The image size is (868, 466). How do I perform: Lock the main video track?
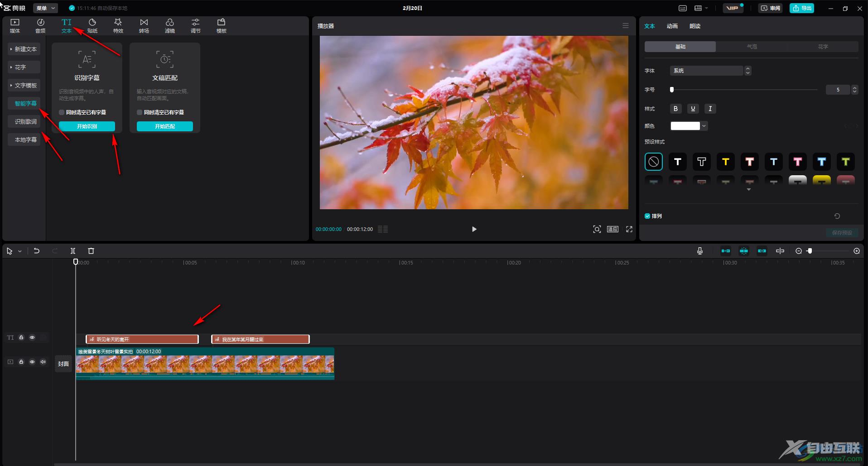(21, 362)
